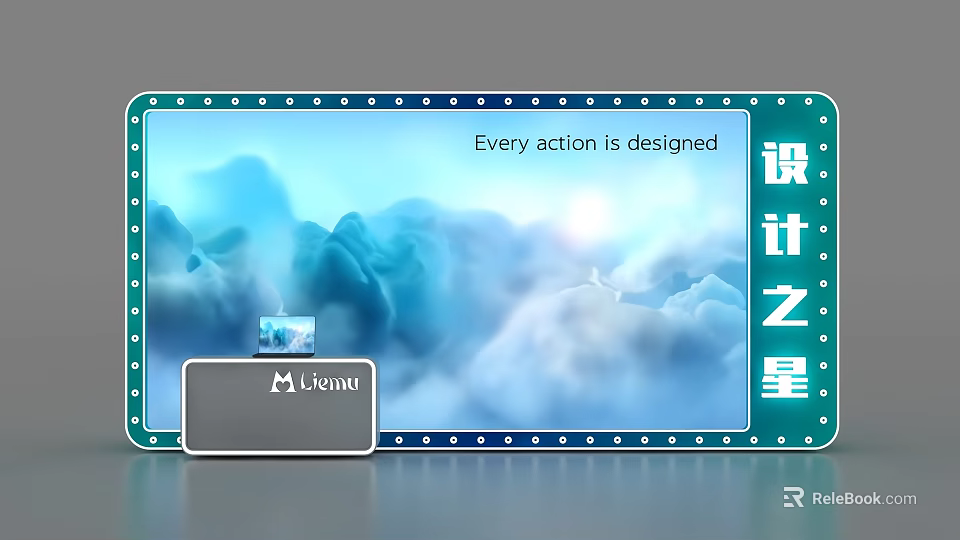This screenshot has width=960, height=540.
Task: Click the glowing Chinese character 计
Action: [784, 234]
